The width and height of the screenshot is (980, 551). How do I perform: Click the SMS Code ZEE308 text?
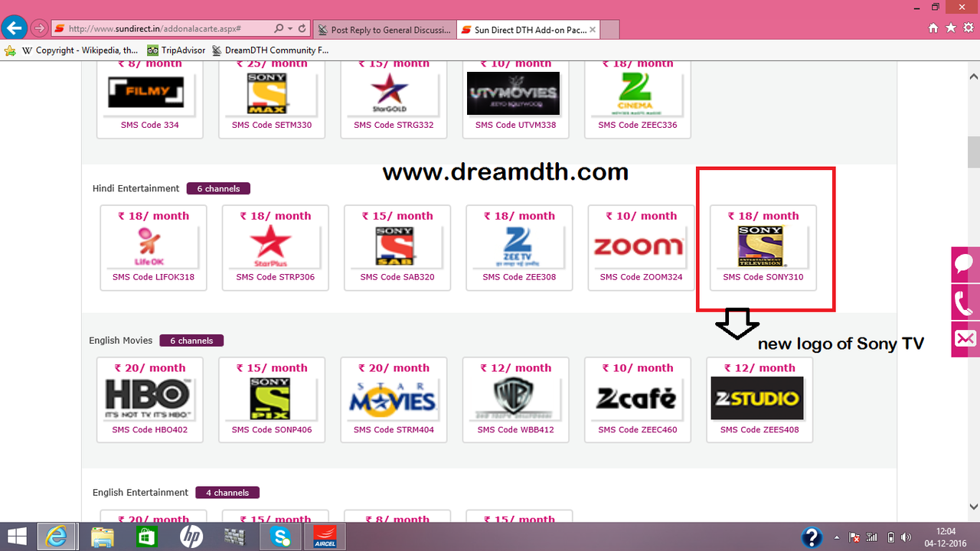tap(519, 277)
